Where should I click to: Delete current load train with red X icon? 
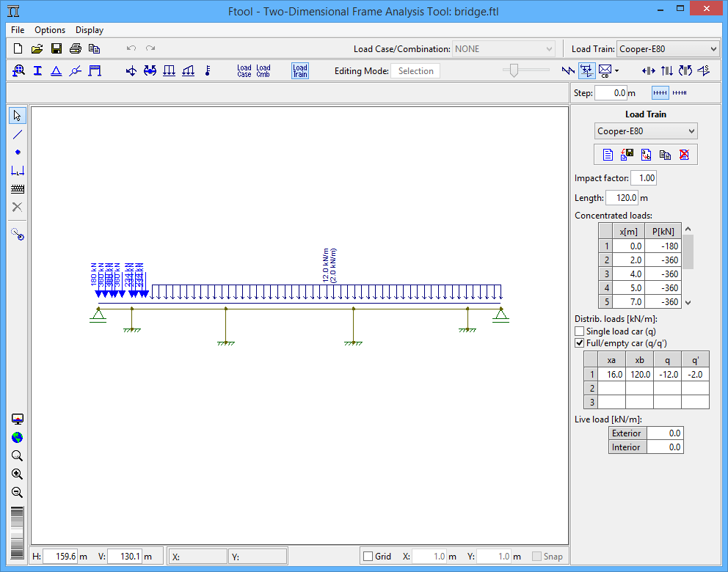coord(684,155)
